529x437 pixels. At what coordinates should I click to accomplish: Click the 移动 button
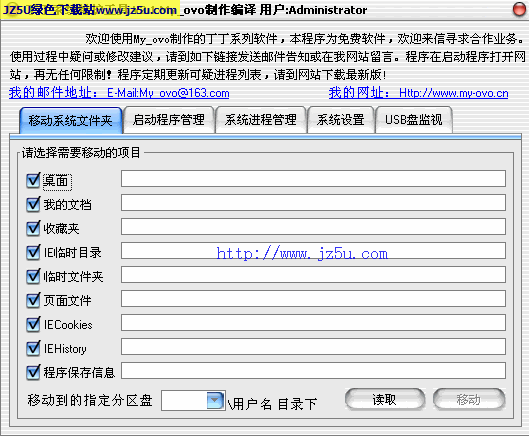[469, 400]
